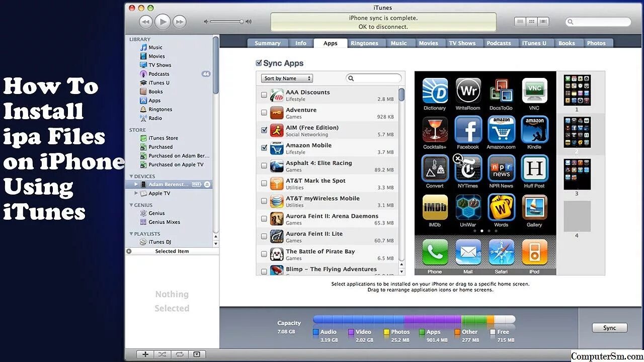Remove NYTimes app with the X badge
This screenshot has height=362, width=644.
[457, 159]
